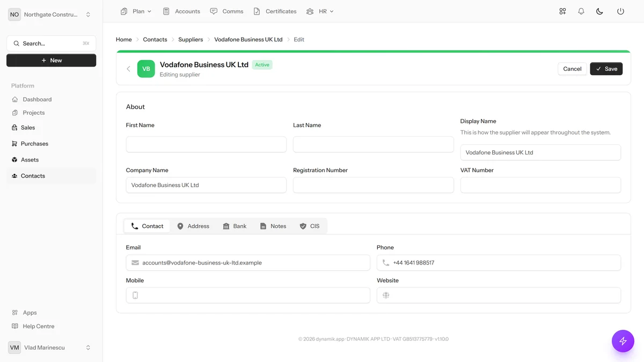This screenshot has height=362, width=644.
Task: Click the Email input field
Action: tap(248, 263)
